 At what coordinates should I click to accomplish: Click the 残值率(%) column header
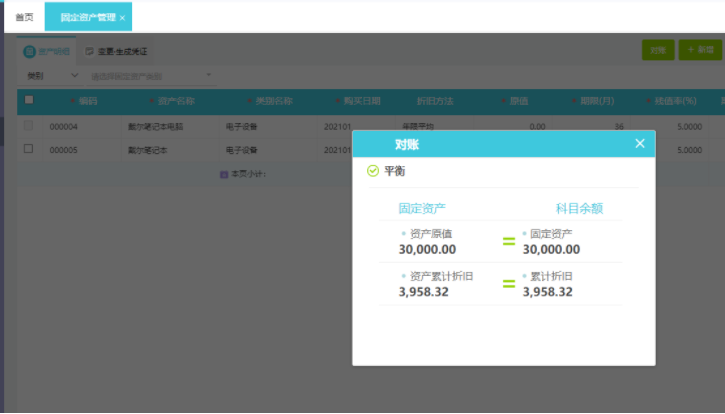(x=675, y=101)
